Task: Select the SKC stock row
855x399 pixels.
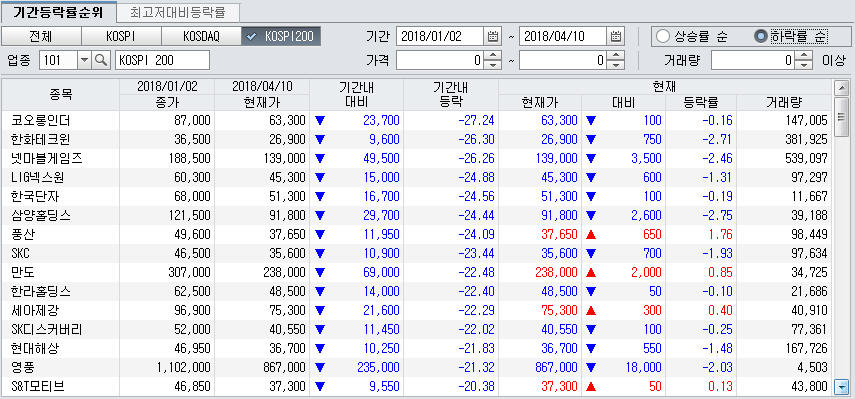Action: pyautogui.click(x=417, y=253)
